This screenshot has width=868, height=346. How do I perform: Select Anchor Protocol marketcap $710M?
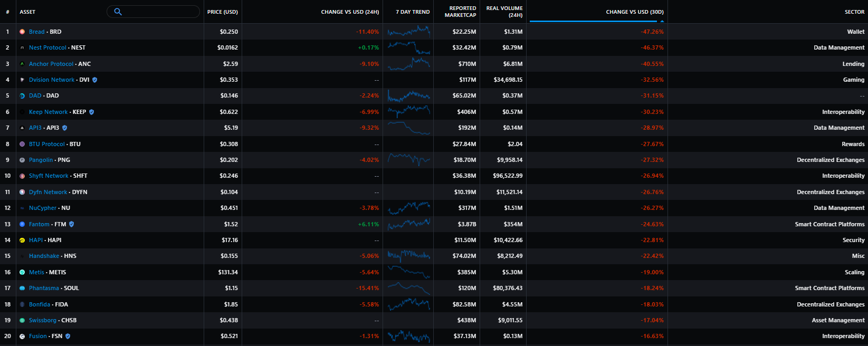tap(467, 64)
